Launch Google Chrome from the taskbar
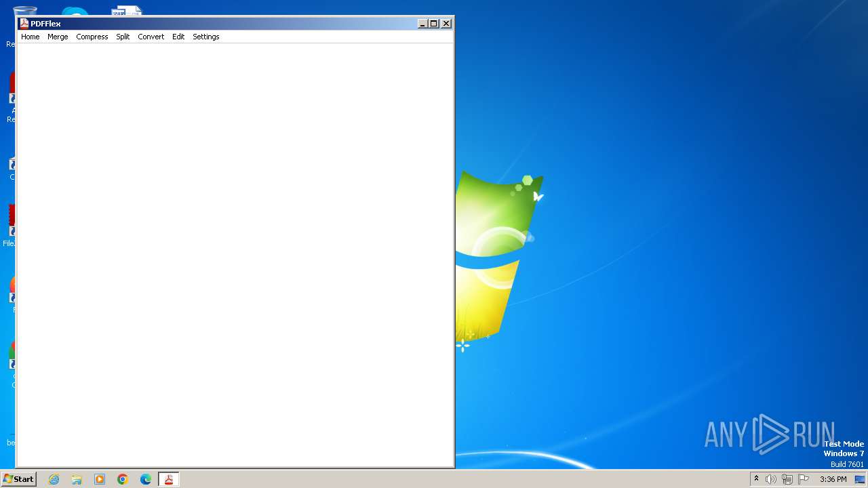The height and width of the screenshot is (488, 868). coord(123,479)
